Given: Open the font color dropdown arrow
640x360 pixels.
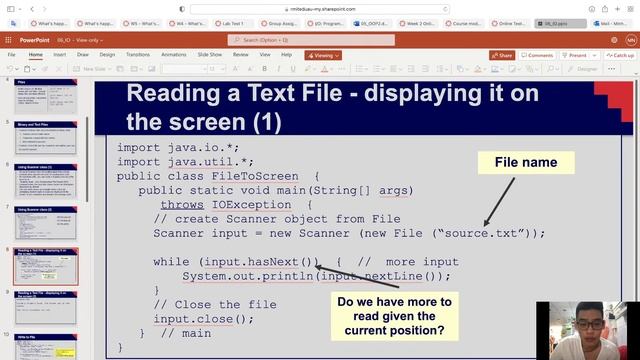Looking at the screenshot, I should click(x=331, y=69).
